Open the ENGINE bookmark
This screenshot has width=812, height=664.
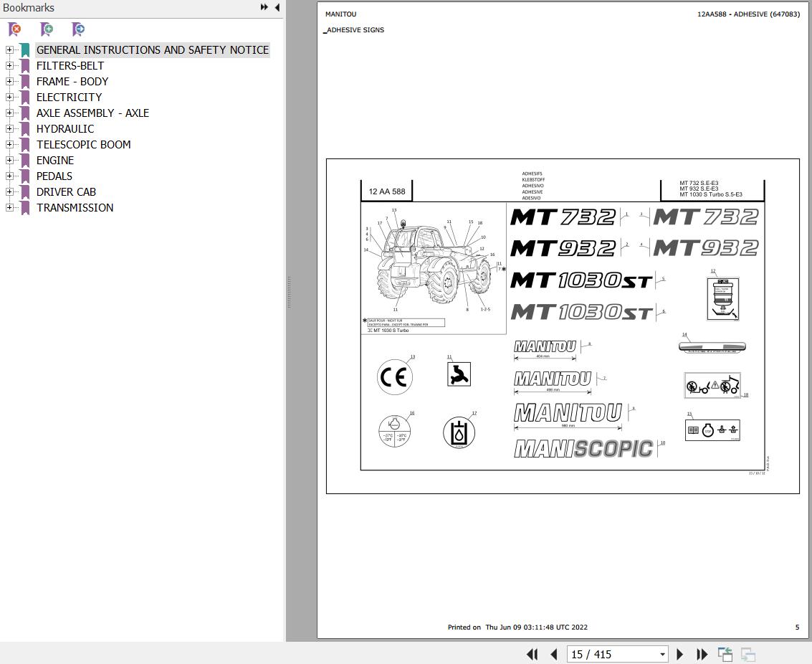tap(55, 160)
